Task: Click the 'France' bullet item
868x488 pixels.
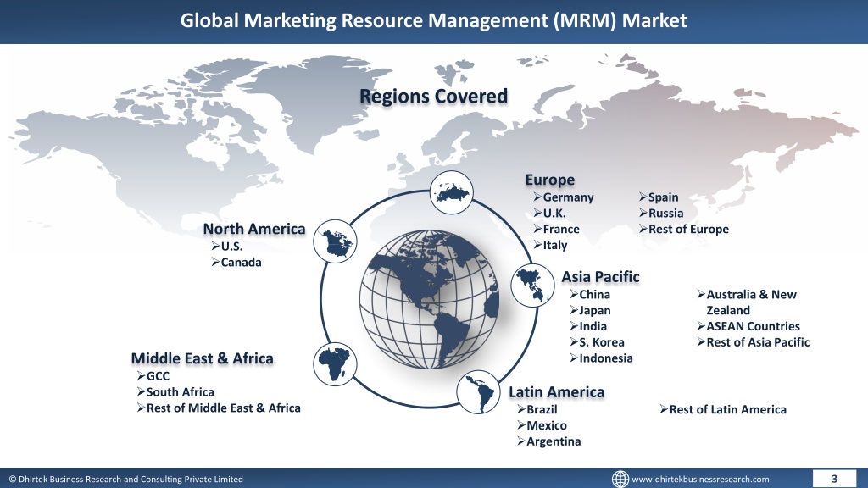Action: [x=556, y=229]
